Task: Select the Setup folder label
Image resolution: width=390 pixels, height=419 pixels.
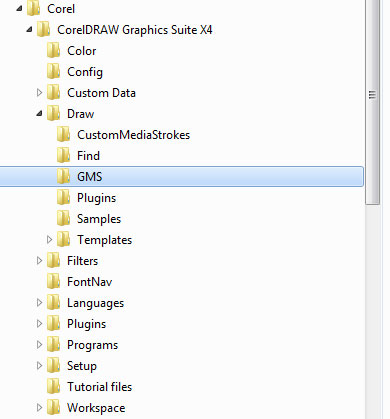Action: click(x=82, y=366)
